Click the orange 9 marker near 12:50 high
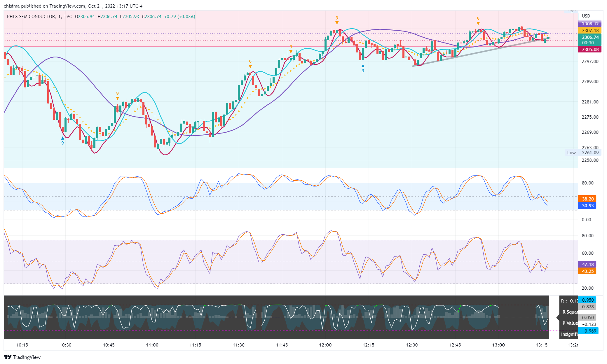607x364 pixels. pyautogui.click(x=478, y=23)
